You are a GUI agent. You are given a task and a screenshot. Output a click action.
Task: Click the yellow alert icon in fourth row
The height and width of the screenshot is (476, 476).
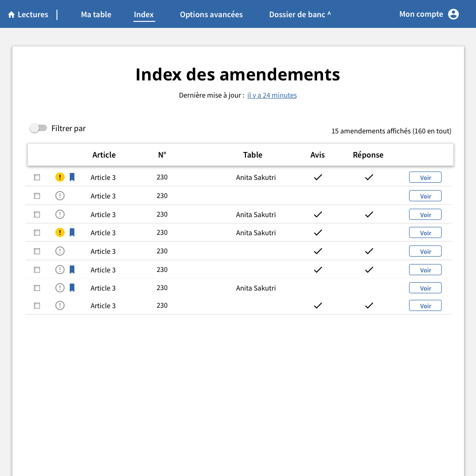point(60,232)
